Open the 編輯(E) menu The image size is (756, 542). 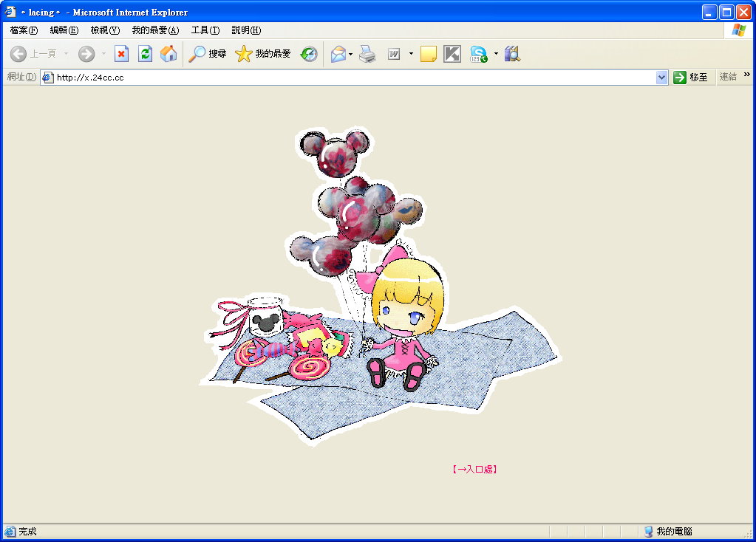tap(64, 30)
